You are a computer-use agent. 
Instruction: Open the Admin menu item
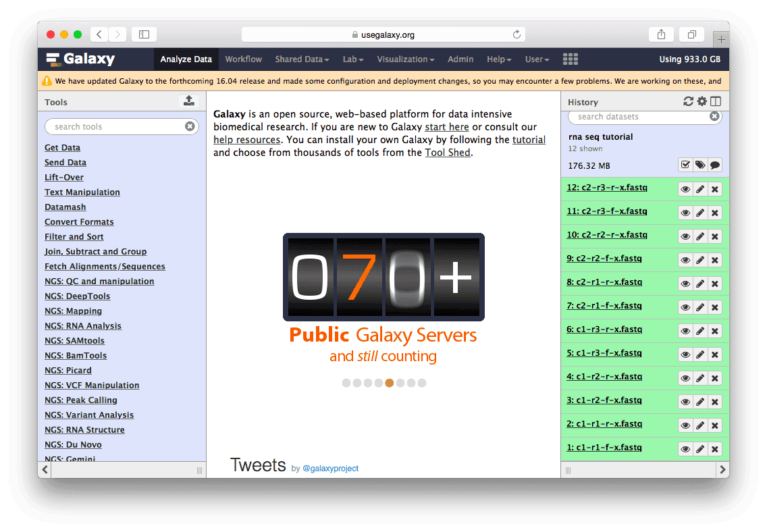pos(460,59)
